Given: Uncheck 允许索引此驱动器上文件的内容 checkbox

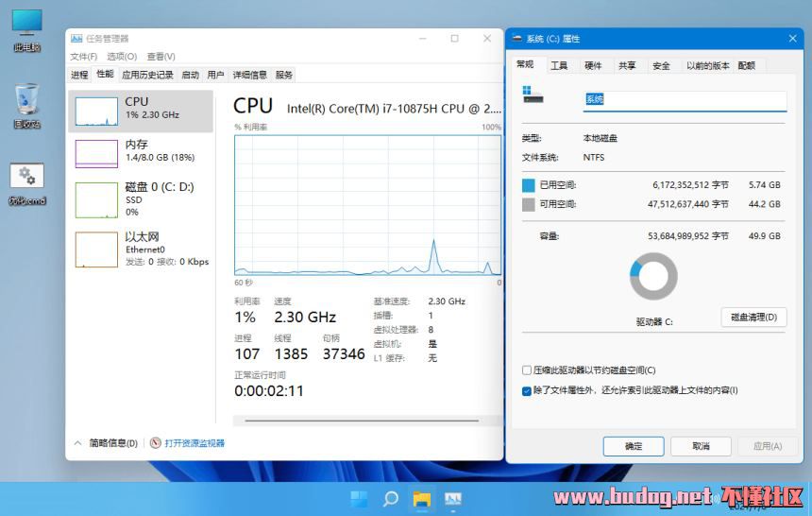Looking at the screenshot, I should pos(527,390).
